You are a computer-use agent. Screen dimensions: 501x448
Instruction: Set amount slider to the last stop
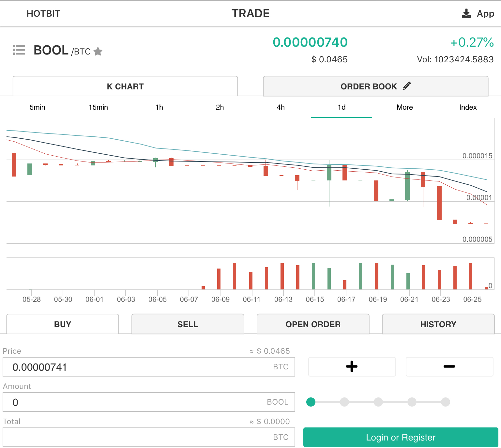point(446,402)
